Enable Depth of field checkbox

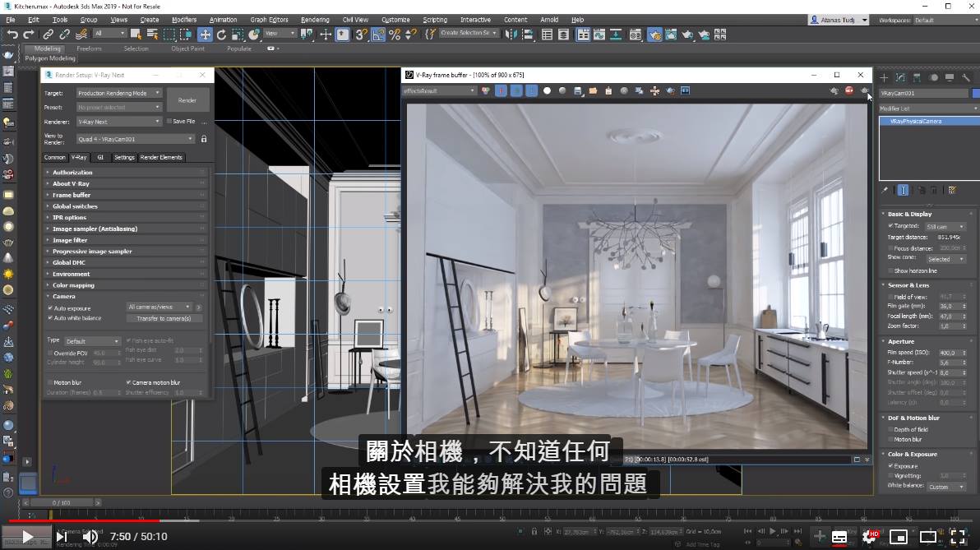click(x=890, y=429)
